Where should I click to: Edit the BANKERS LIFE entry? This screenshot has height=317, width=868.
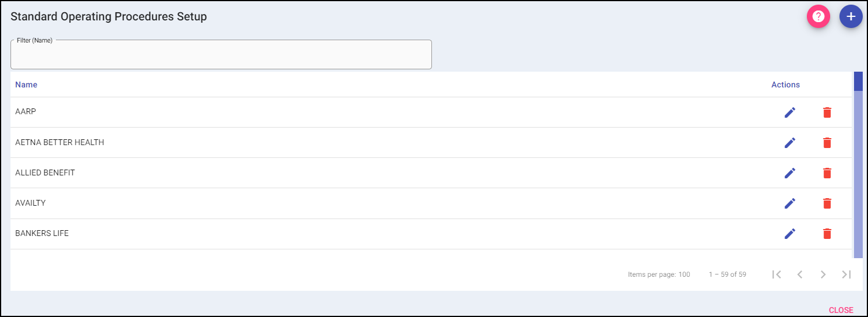(x=789, y=234)
